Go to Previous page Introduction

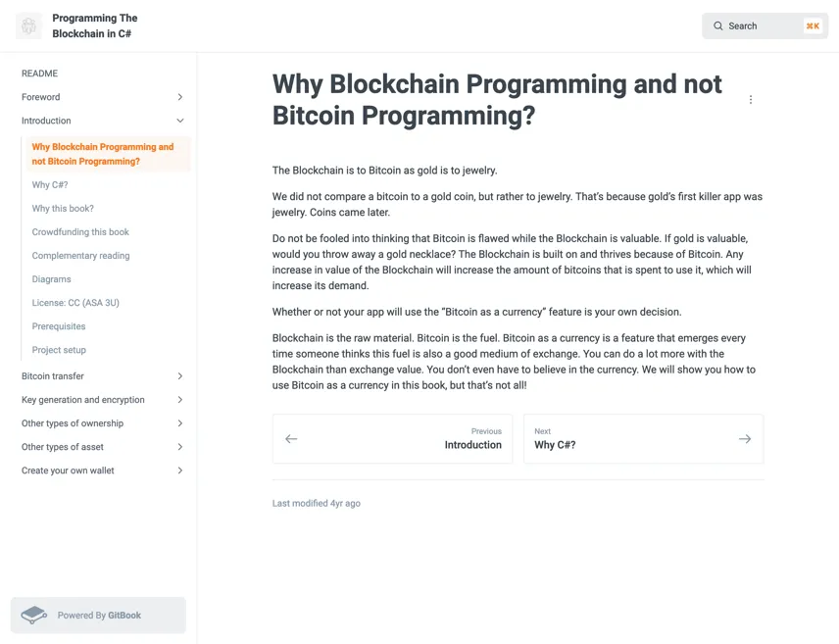392,438
